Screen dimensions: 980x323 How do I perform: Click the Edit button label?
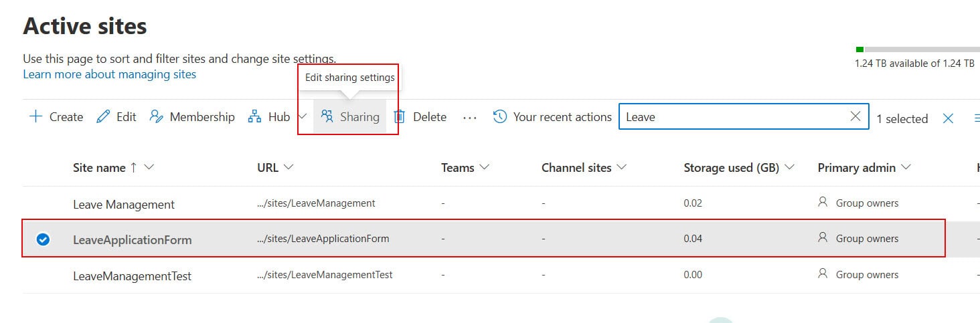click(x=126, y=116)
